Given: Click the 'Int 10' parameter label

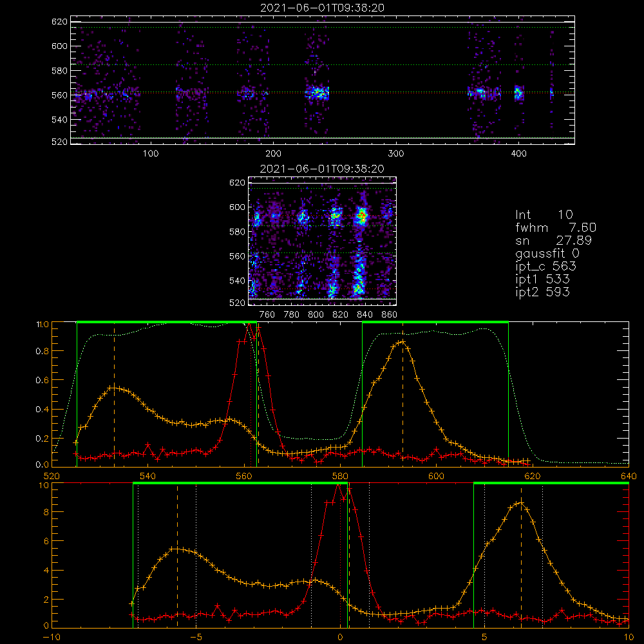Looking at the screenshot, I should pyautogui.click(x=544, y=214).
